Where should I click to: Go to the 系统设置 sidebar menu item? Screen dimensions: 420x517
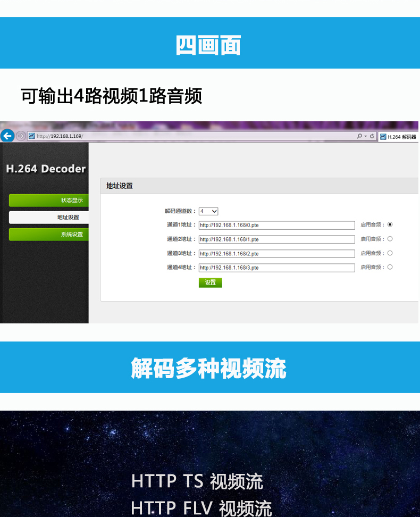[x=48, y=234]
